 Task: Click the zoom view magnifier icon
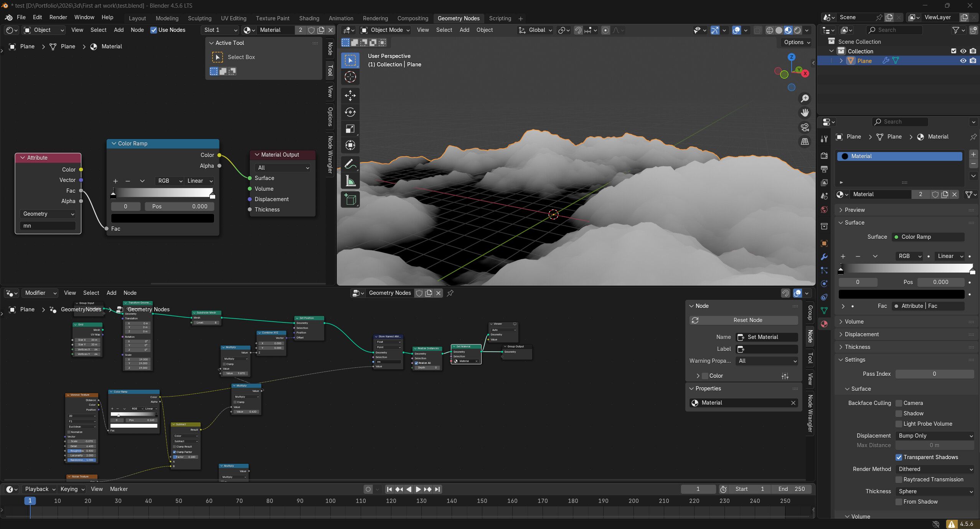point(805,99)
